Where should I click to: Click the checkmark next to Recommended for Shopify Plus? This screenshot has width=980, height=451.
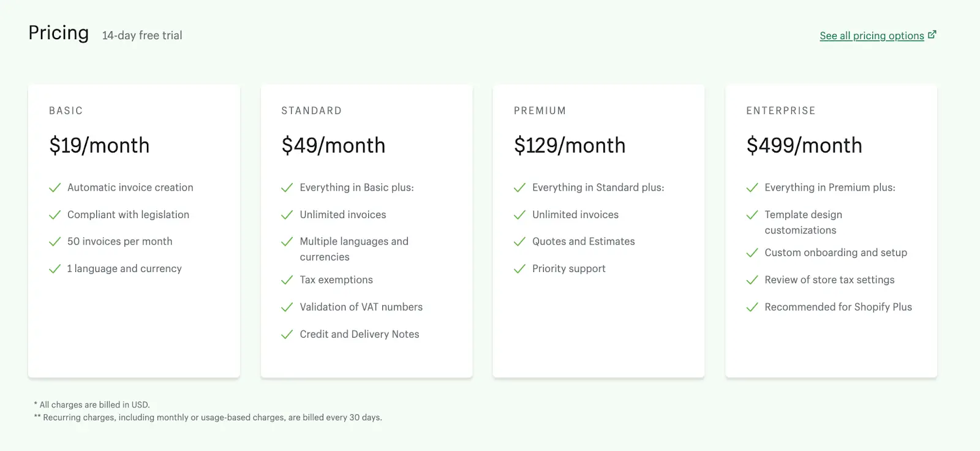click(752, 307)
